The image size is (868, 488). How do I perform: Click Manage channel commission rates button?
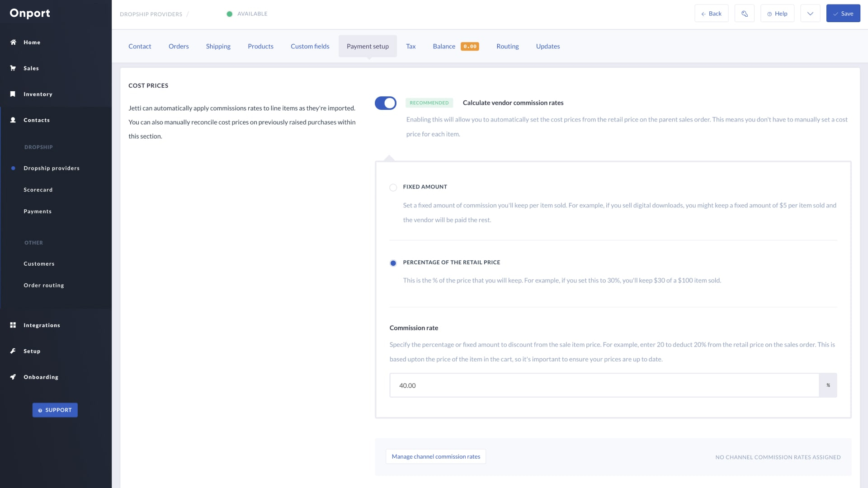coord(436,457)
